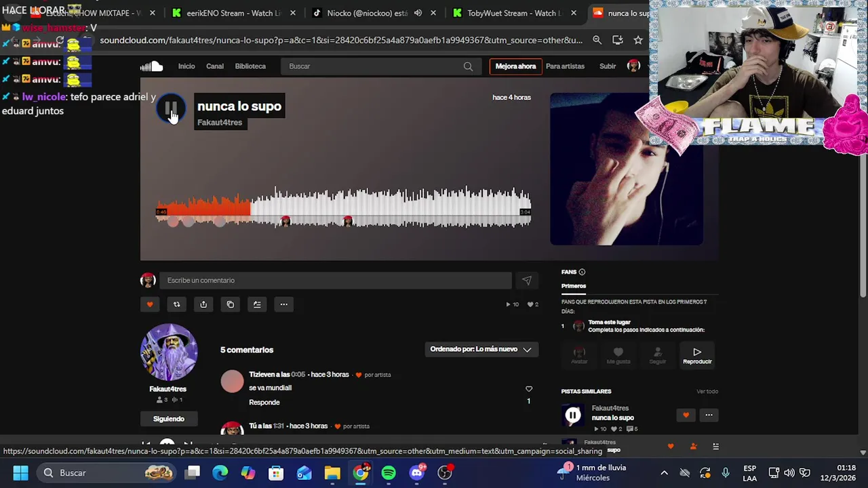This screenshot has width=868, height=488.
Task: Select the Primeros fans tab
Action: tap(574, 286)
